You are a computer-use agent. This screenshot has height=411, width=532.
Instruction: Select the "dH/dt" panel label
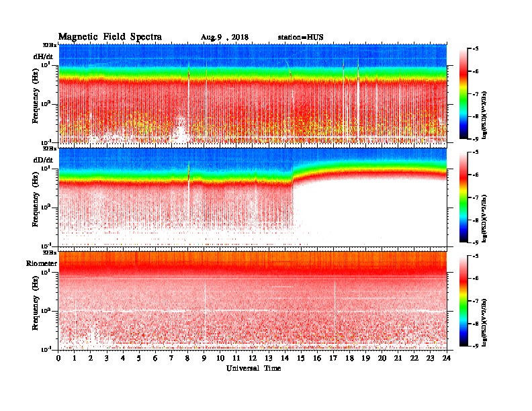pos(43,56)
